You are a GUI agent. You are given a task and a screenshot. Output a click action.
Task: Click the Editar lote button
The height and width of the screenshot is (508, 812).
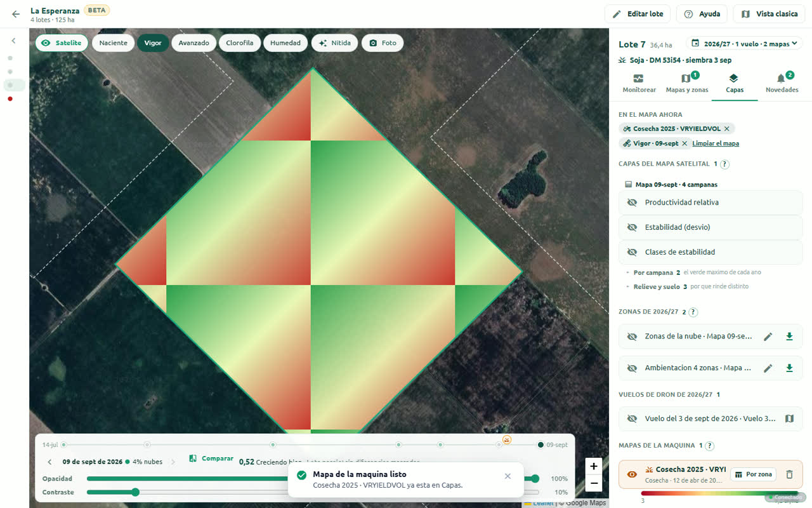638,14
